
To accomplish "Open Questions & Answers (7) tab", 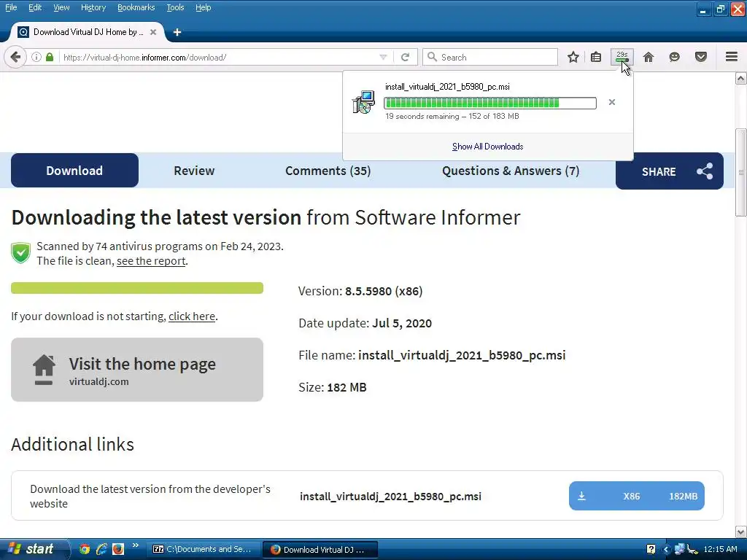I will click(510, 171).
